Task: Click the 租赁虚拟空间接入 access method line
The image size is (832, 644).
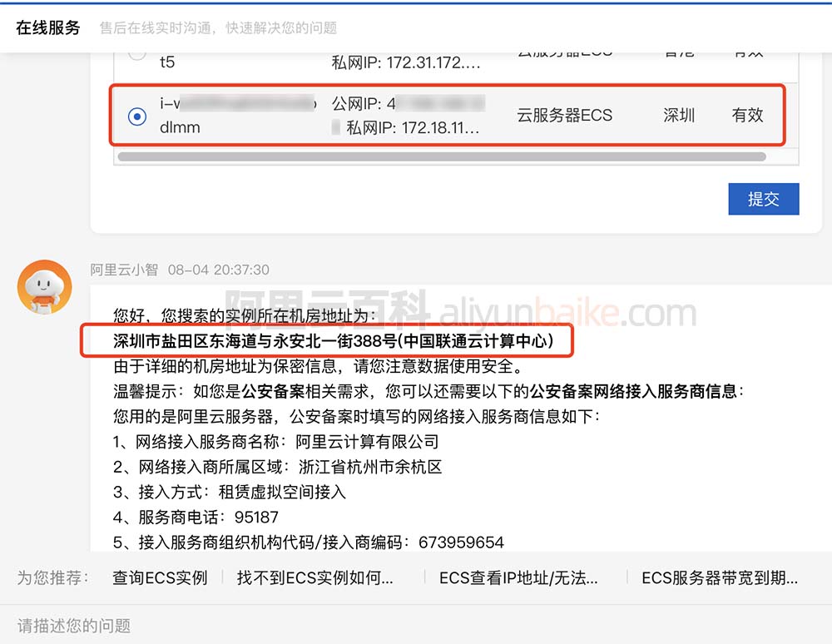Action: [230, 492]
